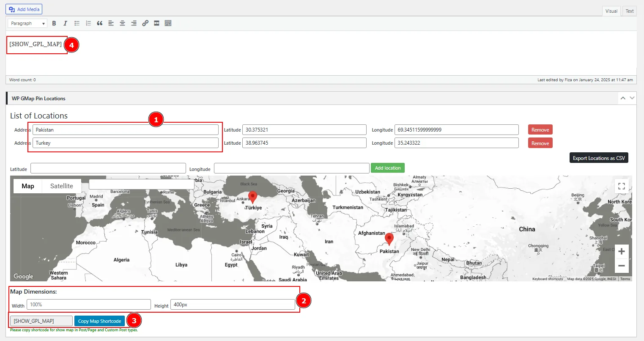Remove the Turkey location

[x=540, y=143]
